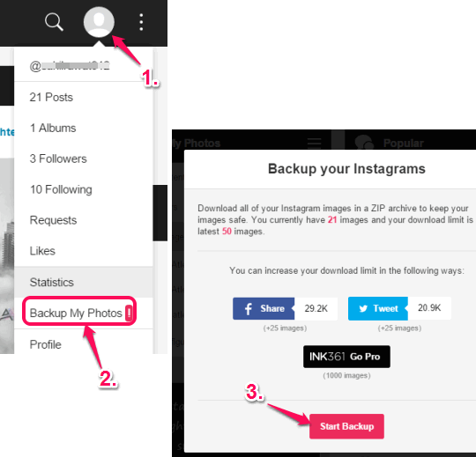Screen dimensions: 476x457
Task: Click the INK361 Go Pro button
Action: 346,357
